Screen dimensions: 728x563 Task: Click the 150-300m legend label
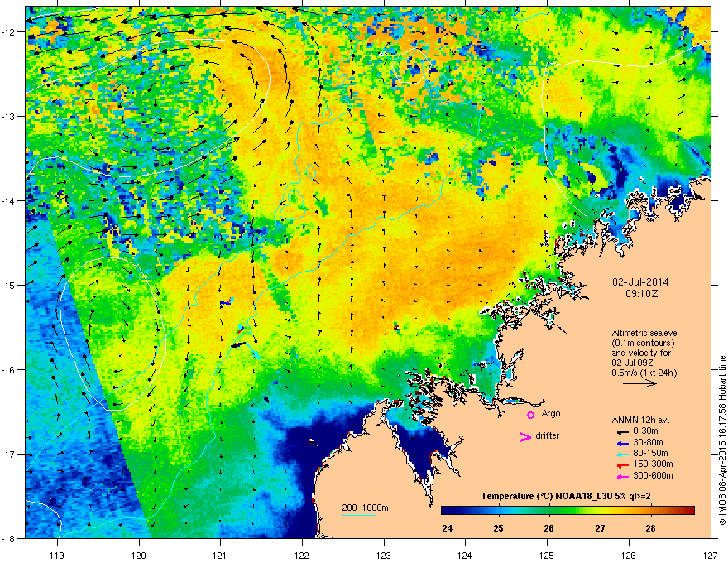click(653, 464)
